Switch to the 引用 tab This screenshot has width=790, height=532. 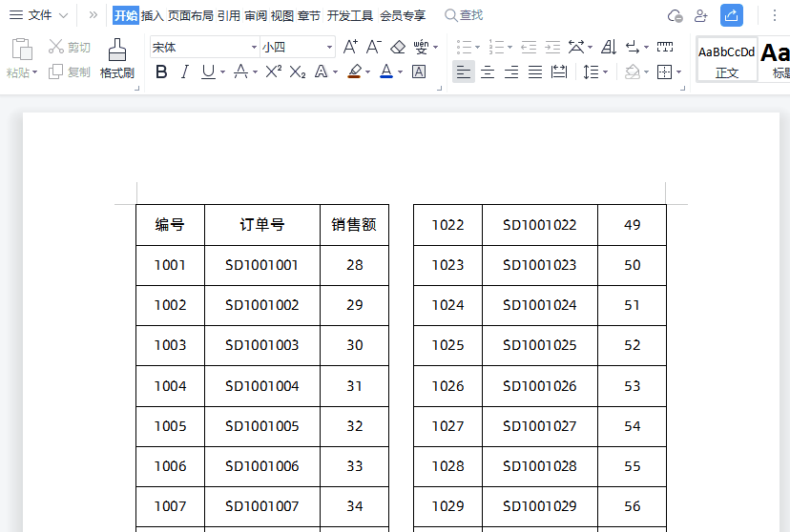tap(229, 15)
